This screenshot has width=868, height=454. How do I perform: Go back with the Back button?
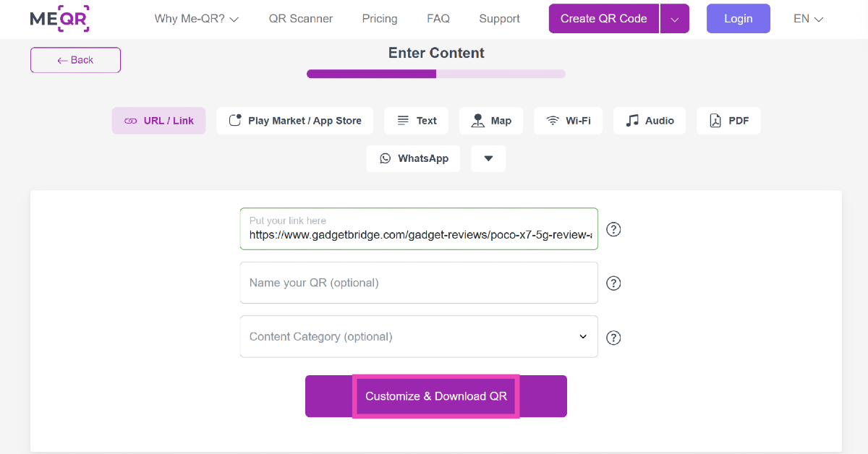pyautogui.click(x=75, y=60)
